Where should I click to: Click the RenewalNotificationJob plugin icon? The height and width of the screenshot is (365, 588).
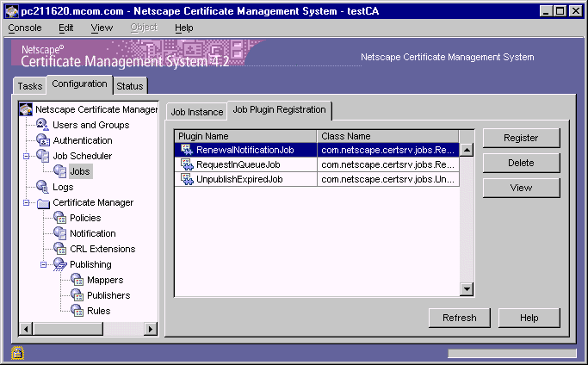(187, 150)
